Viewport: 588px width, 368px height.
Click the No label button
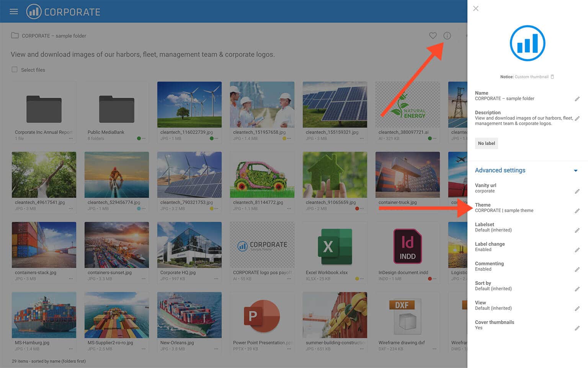tap(486, 143)
